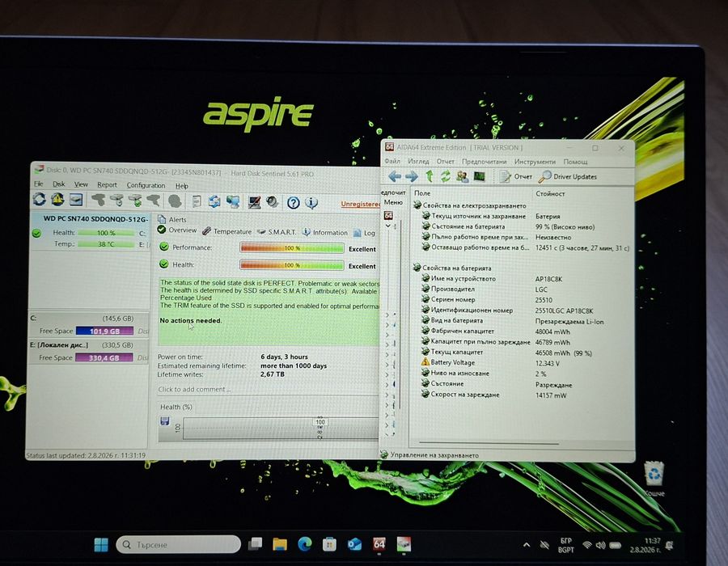728x566 pixels.
Task: Open the Файл menu in AIDA64
Action: coord(392,161)
